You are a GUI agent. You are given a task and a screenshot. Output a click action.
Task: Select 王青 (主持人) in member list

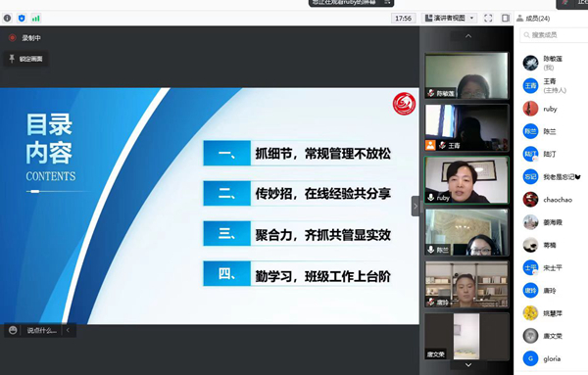[x=555, y=86]
